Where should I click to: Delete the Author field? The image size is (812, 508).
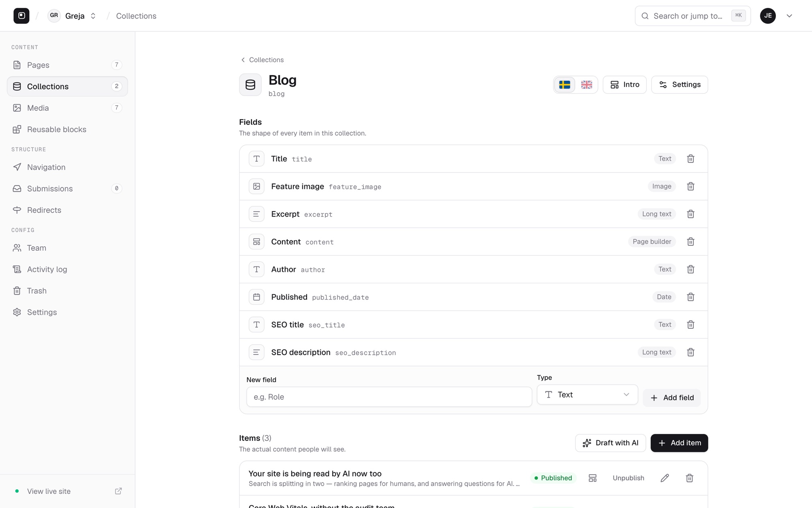(x=691, y=269)
